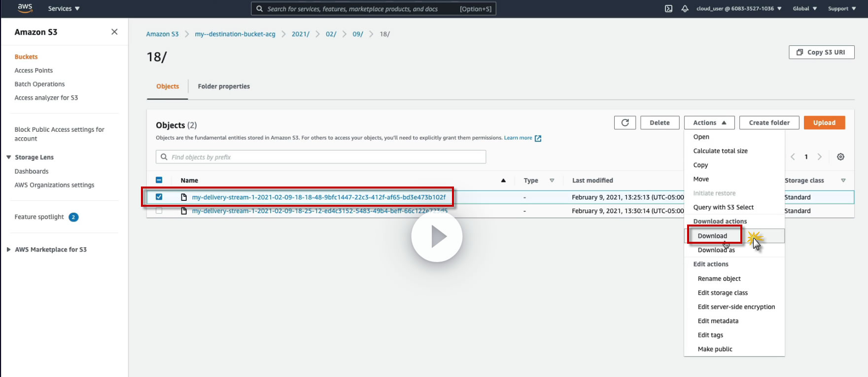
Task: Open the CloudShell terminal icon
Action: (x=668, y=8)
